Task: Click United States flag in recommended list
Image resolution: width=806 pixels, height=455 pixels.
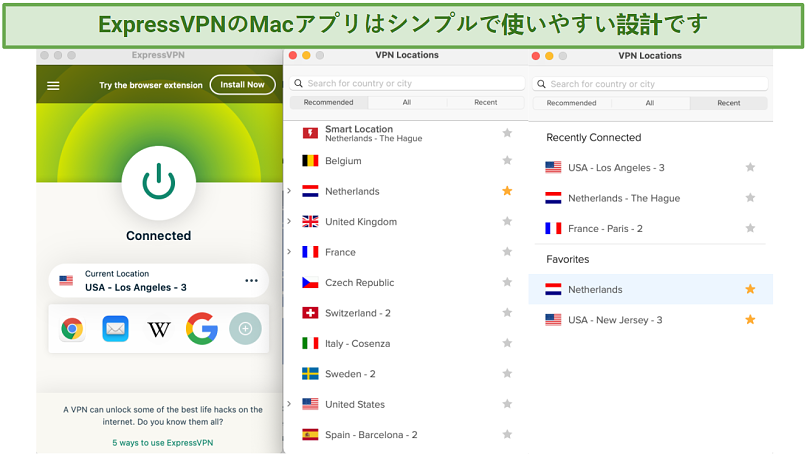Action: pos(310,404)
